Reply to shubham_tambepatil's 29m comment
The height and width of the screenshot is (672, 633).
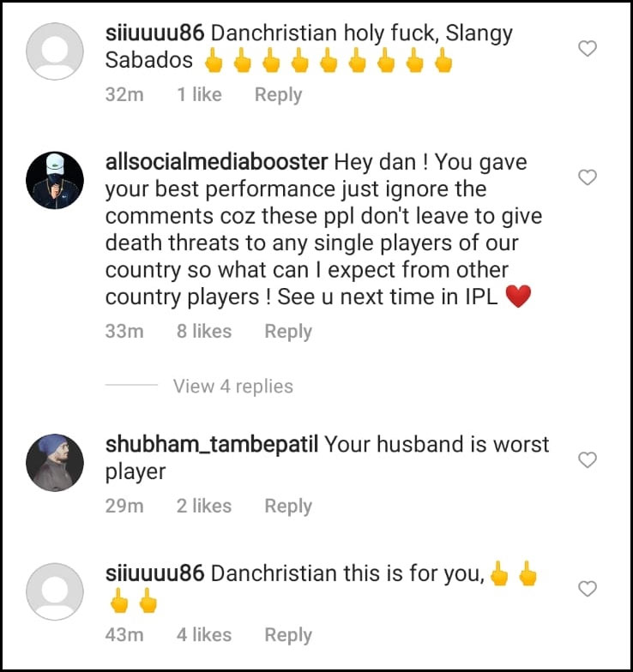pyautogui.click(x=288, y=506)
